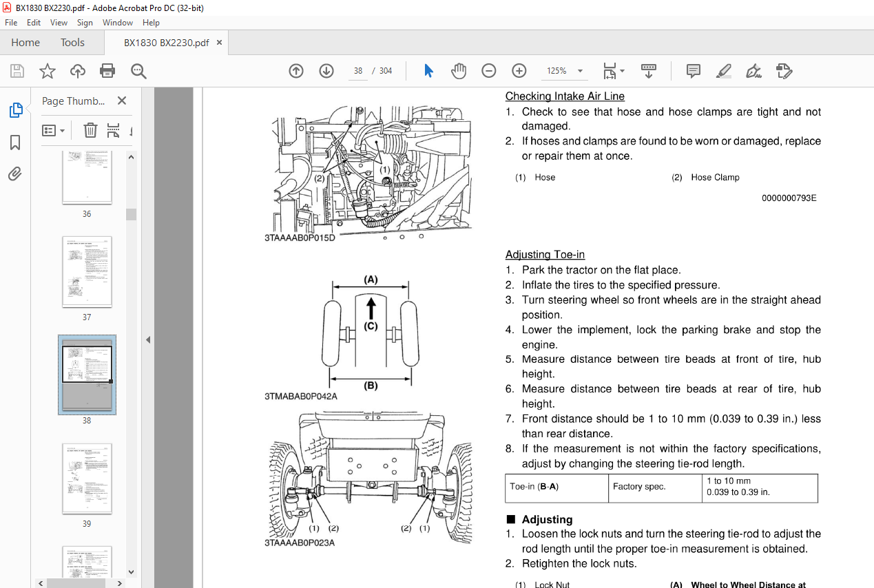Select page 38 thumbnail
Image resolution: width=874 pixels, height=588 pixels.
(87, 375)
